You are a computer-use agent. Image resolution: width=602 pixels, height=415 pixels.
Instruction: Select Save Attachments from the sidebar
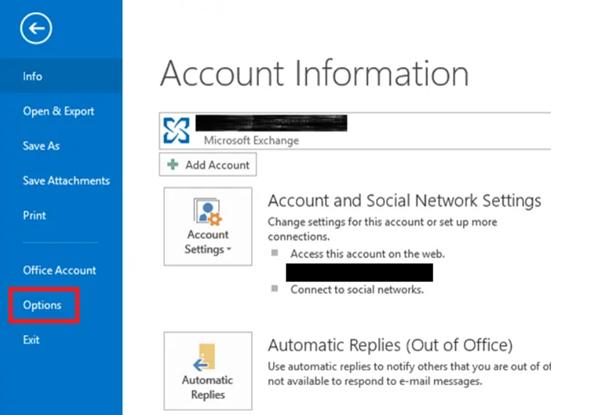click(66, 181)
